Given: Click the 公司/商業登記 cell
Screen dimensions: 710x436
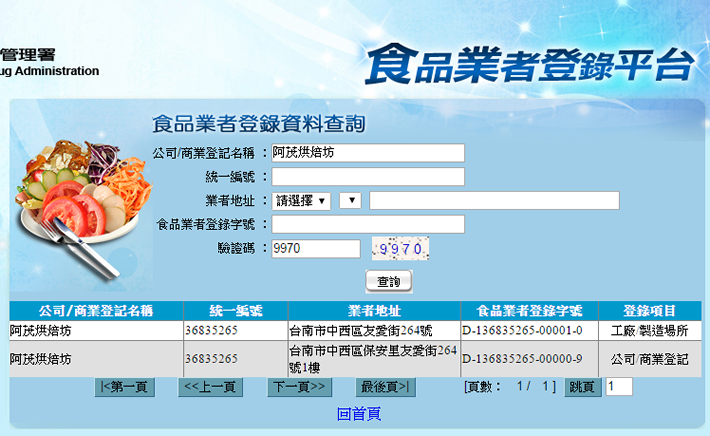Looking at the screenshot, I should click(x=650, y=359).
